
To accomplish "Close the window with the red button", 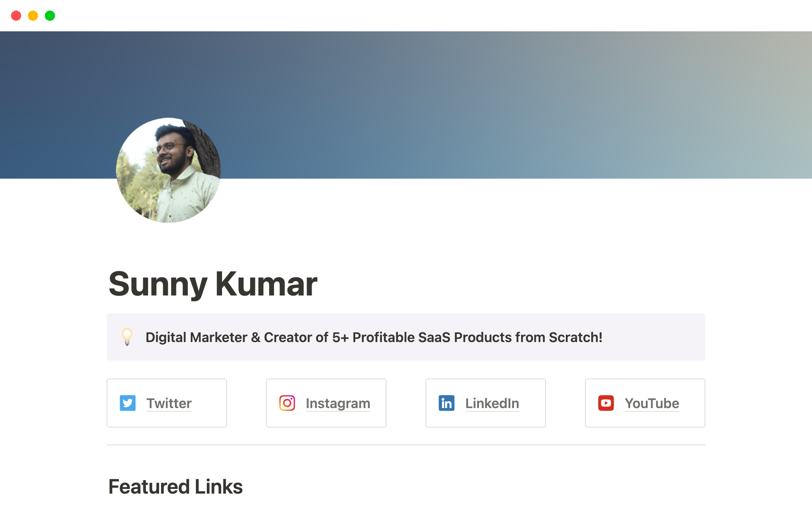I will click(16, 16).
